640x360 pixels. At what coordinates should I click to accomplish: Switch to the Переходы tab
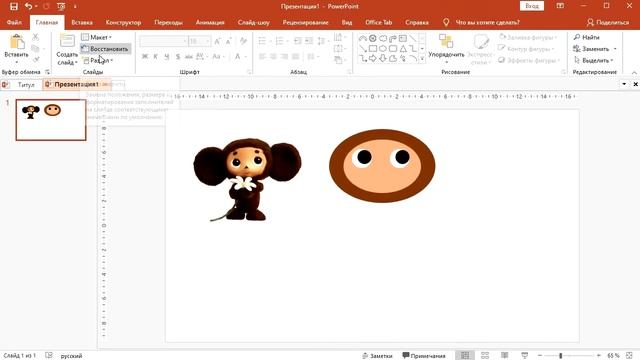point(168,22)
